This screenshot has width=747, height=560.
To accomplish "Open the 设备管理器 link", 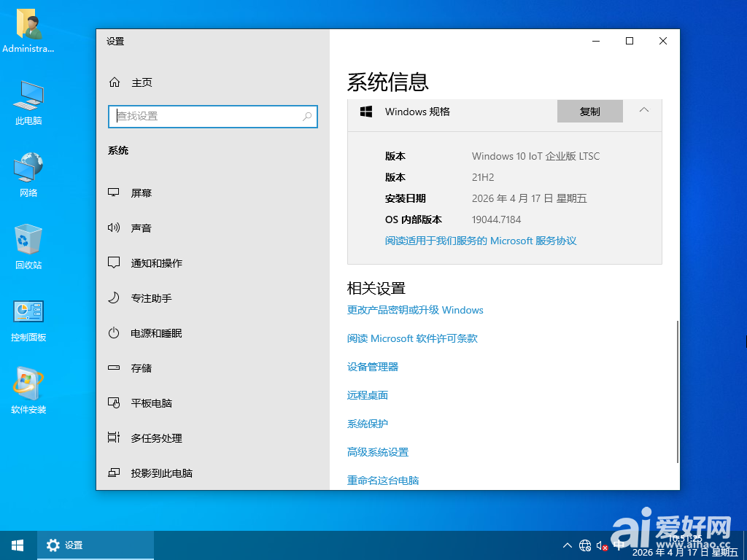I will (x=373, y=367).
